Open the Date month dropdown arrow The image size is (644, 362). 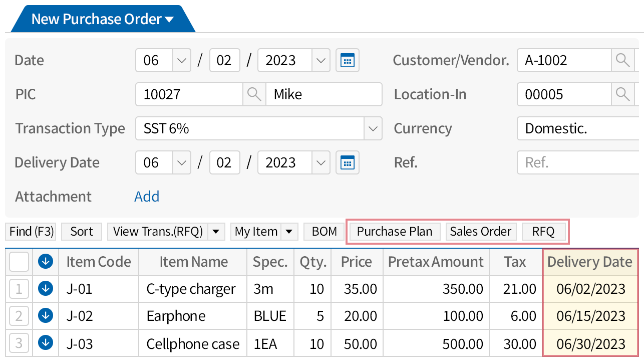(x=181, y=61)
